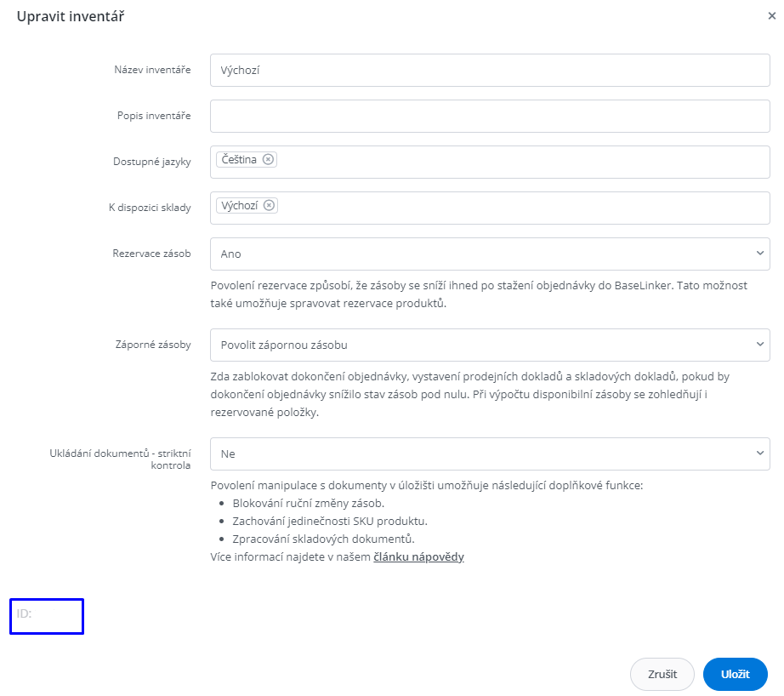Viewport: 784px width, 696px height.
Task: Focus the empty Popis inventáře field
Action: tap(489, 116)
